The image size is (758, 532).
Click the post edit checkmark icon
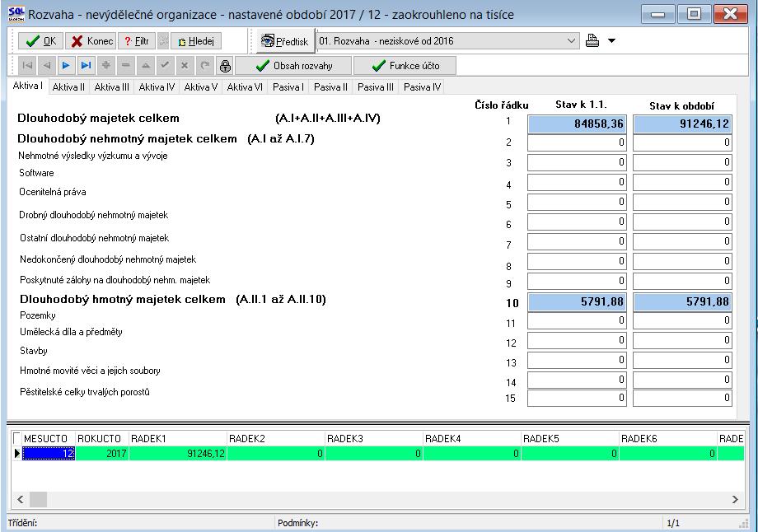[166, 66]
